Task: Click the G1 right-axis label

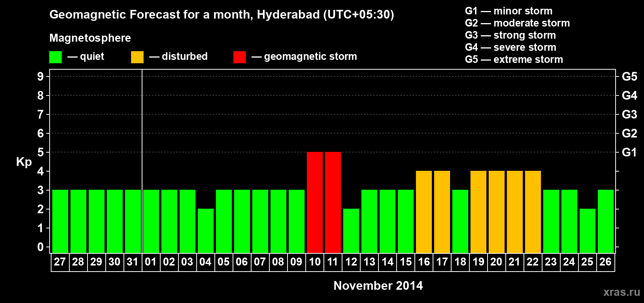Action: (x=629, y=152)
